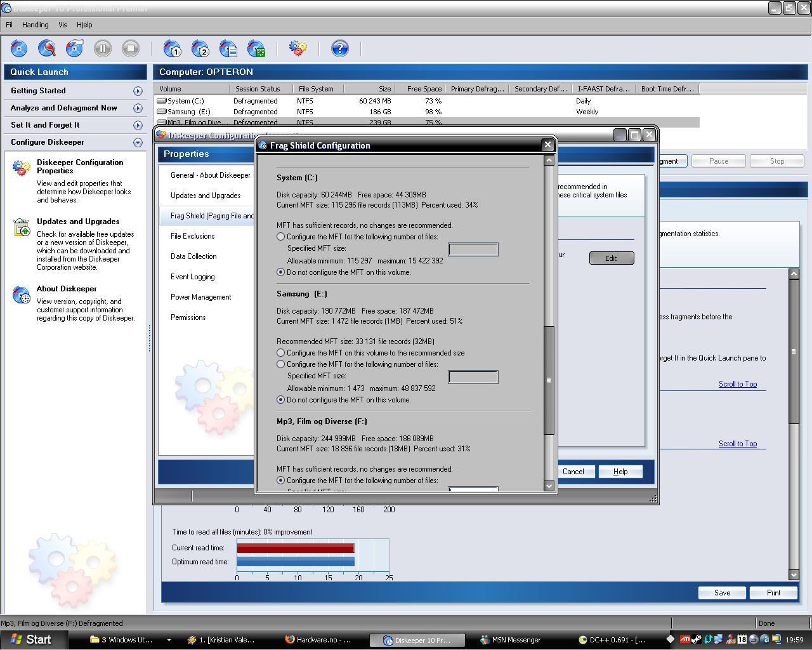Click the Analyze volume toolbar icon
Viewport: 812px width, 650px height.
tap(19, 48)
